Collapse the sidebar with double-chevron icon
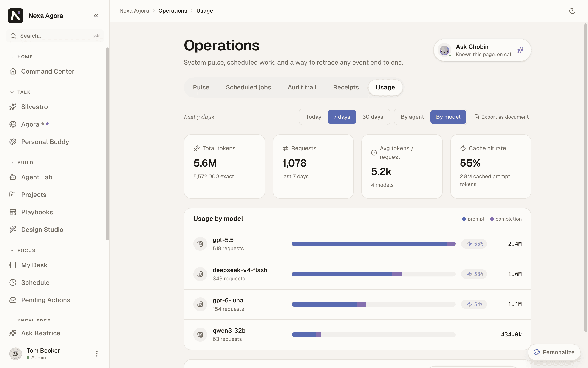This screenshot has height=368, width=588. click(x=96, y=16)
